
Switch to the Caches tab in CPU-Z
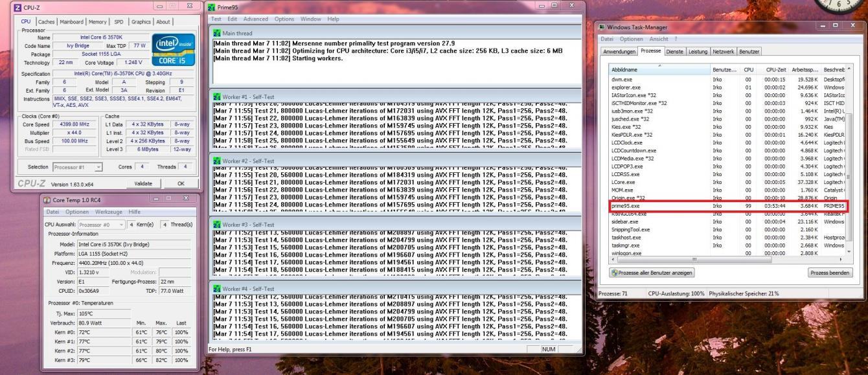point(47,22)
